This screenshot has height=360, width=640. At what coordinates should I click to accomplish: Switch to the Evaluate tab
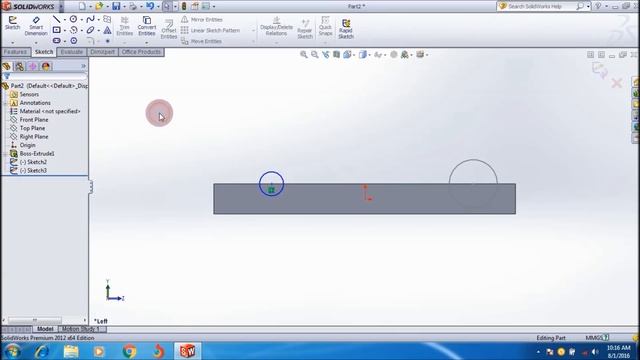(71, 52)
